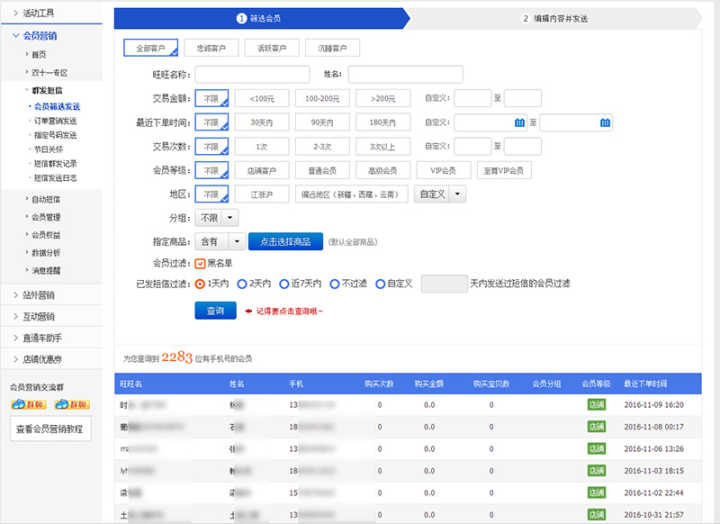Open the 指定商品 含有 dropdown

click(x=236, y=241)
